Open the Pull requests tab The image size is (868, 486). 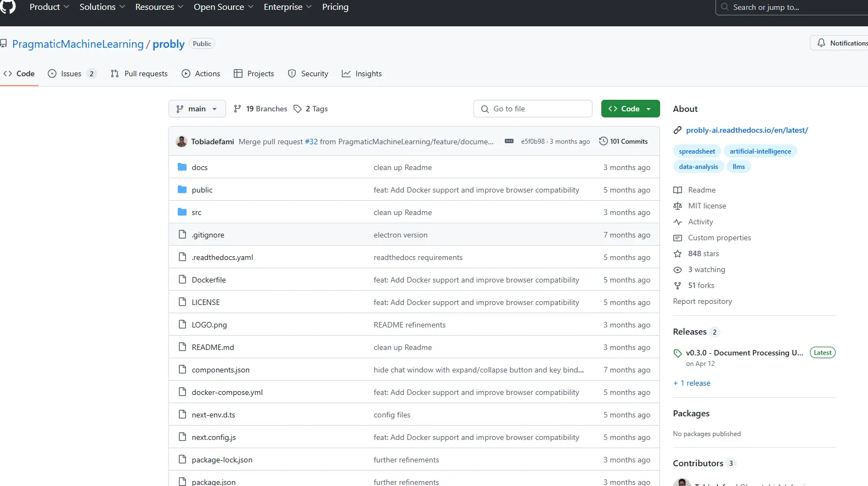pyautogui.click(x=139, y=74)
